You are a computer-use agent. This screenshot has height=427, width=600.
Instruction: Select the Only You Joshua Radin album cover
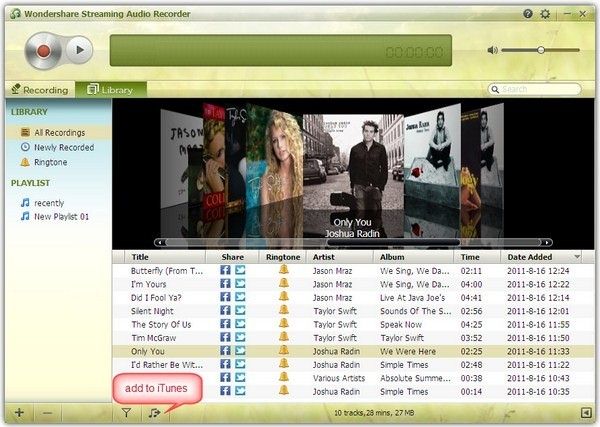pyautogui.click(x=353, y=176)
